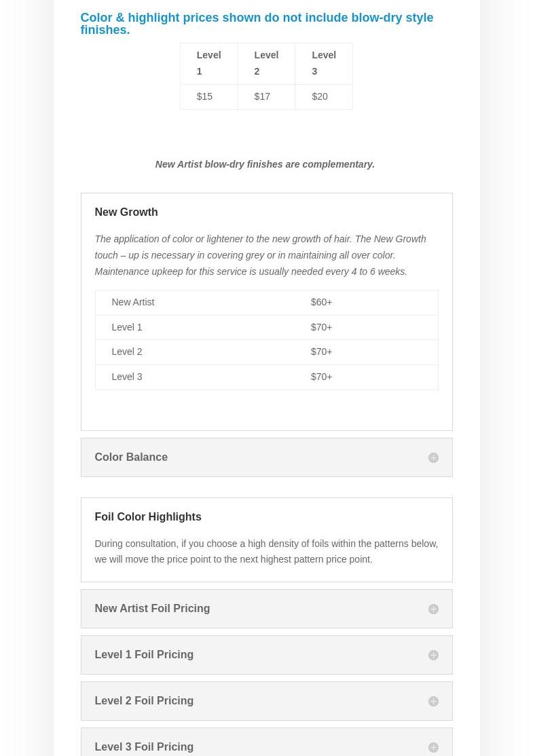The width and height of the screenshot is (533, 756).
Task: Click the $20 blow-dry price cell
Action: coord(320,97)
